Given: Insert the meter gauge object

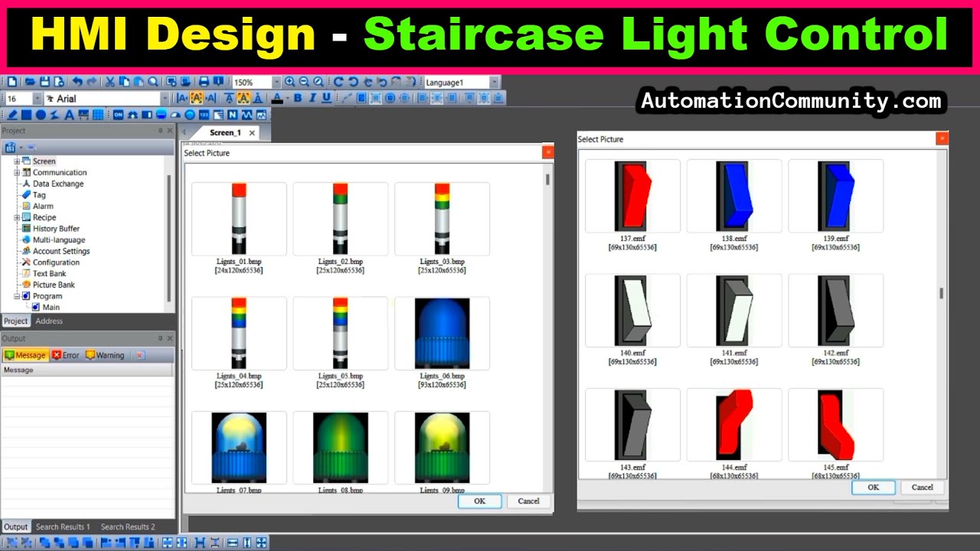Looking at the screenshot, I should (175, 115).
